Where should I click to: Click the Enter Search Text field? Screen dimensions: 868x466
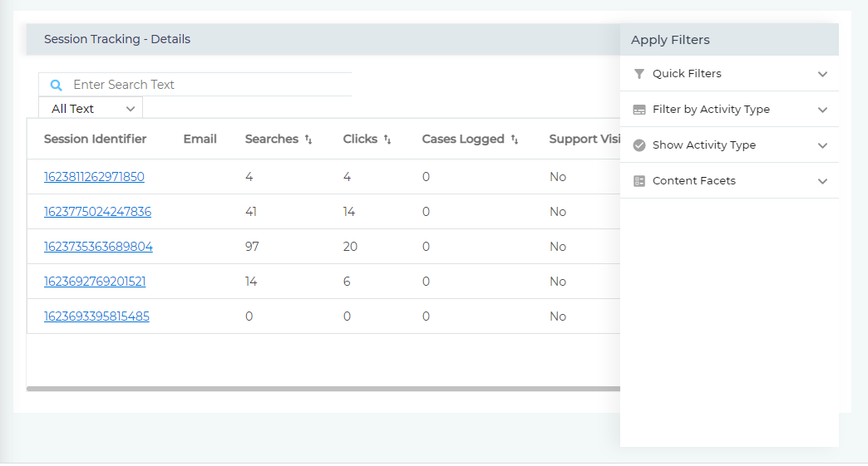coord(208,85)
